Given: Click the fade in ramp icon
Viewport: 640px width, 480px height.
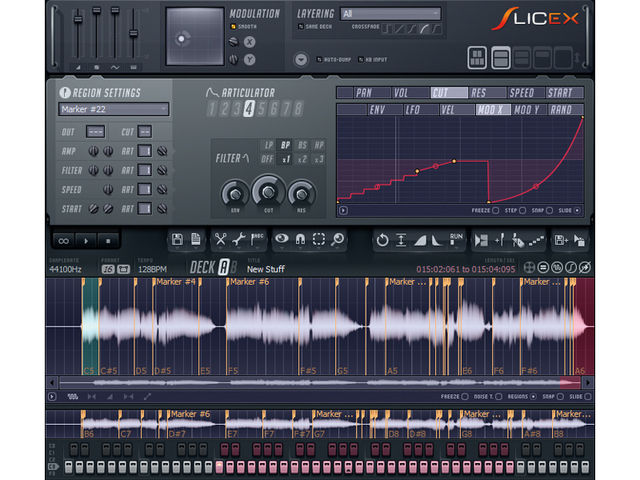Looking at the screenshot, I should (x=420, y=241).
